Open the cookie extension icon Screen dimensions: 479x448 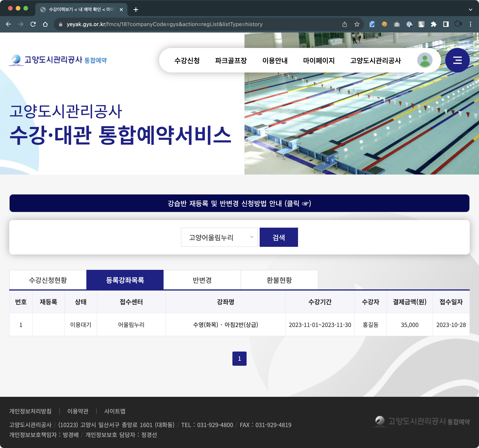384,24
